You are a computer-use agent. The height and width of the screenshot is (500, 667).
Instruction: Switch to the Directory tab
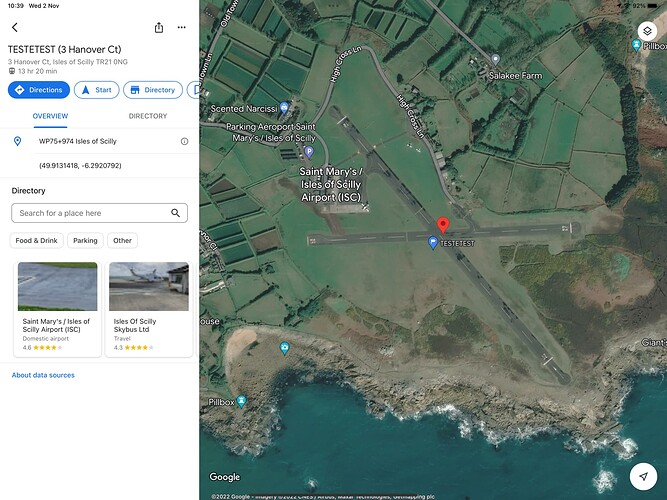click(x=148, y=116)
